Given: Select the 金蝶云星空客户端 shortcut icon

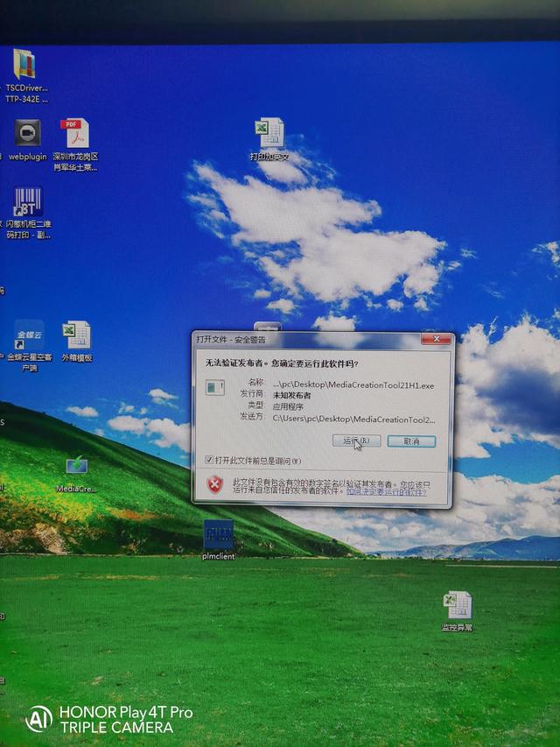Looking at the screenshot, I should pyautogui.click(x=29, y=335).
